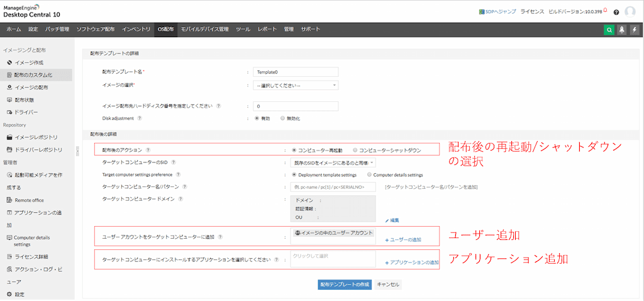Image resolution: width=644 pixels, height=301 pixels.
Task: Click the lightning bolt quick links icon
Action: 634,30
